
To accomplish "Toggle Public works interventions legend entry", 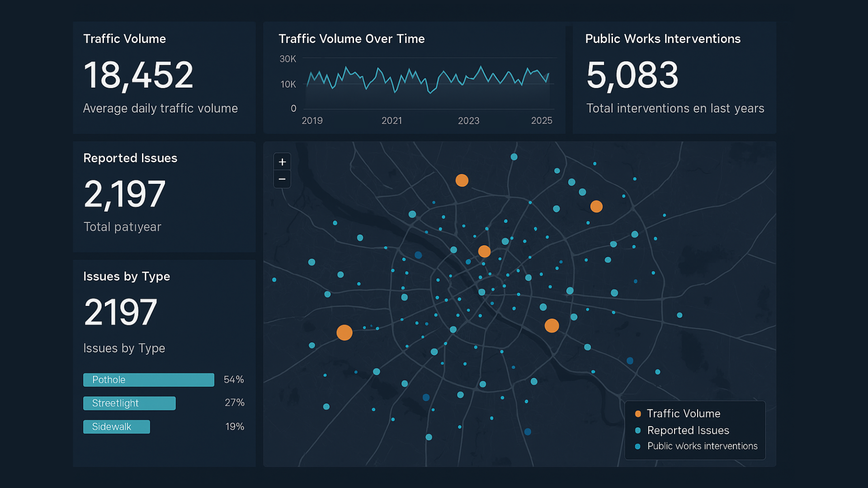I will (x=702, y=446).
